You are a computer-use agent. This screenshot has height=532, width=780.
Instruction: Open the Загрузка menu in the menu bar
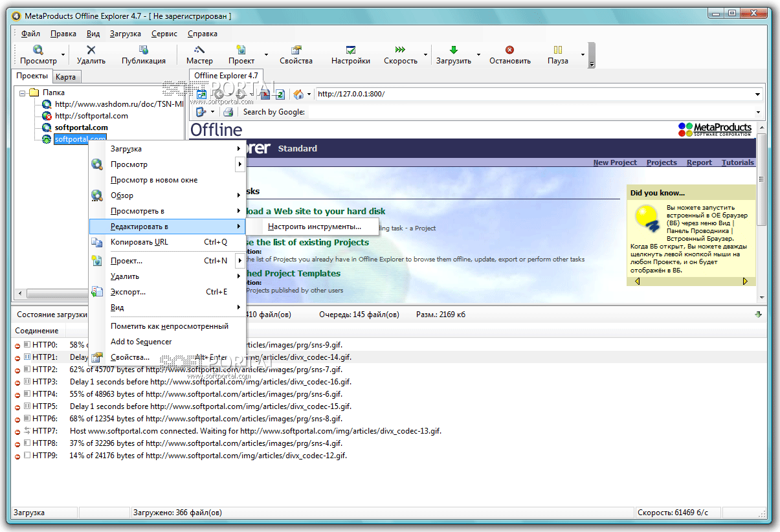click(126, 34)
